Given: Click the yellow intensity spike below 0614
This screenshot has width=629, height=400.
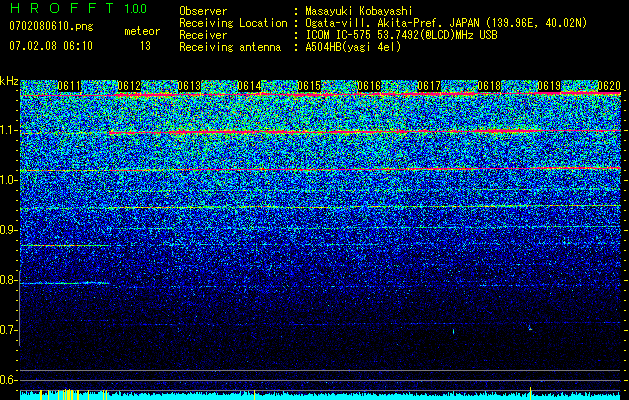Looking at the screenshot, I should click(254, 395).
